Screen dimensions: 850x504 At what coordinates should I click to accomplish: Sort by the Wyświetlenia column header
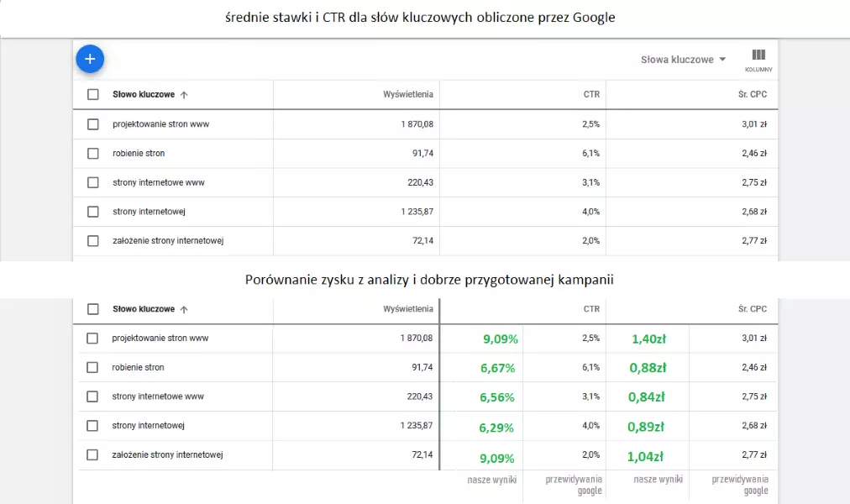(409, 94)
